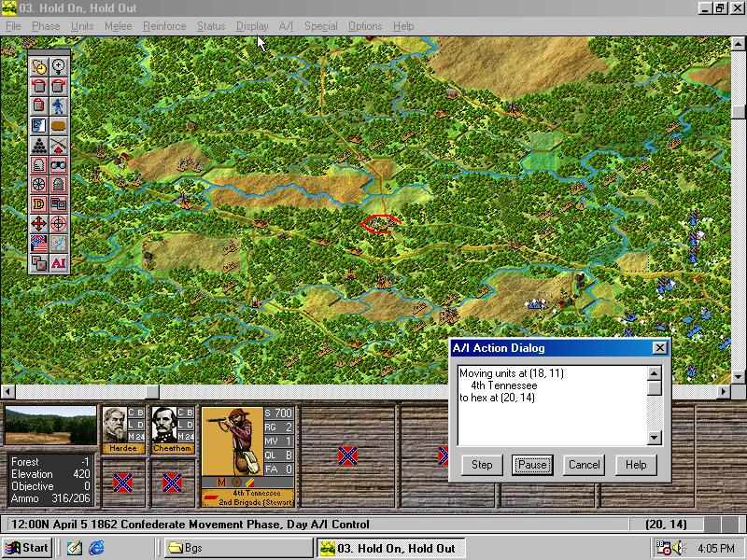
Task: Open the A/I menu
Action: tap(286, 26)
